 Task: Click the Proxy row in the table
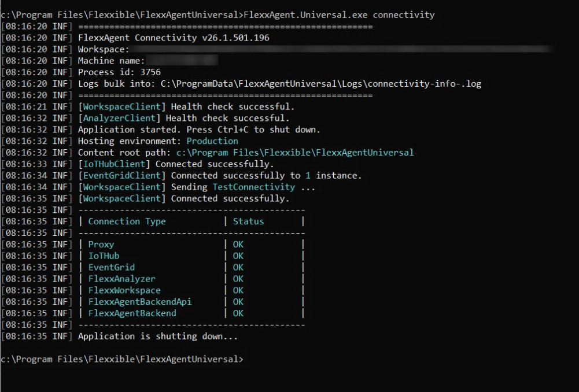tap(101, 245)
